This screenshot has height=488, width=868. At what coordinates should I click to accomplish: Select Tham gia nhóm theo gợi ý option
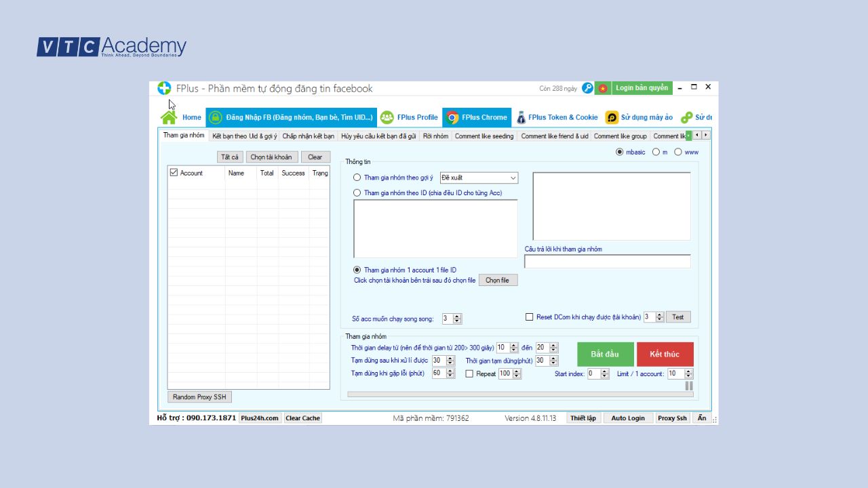(357, 178)
